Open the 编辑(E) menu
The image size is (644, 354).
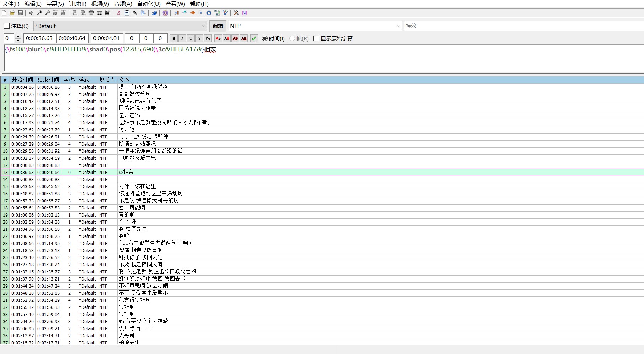point(33,4)
